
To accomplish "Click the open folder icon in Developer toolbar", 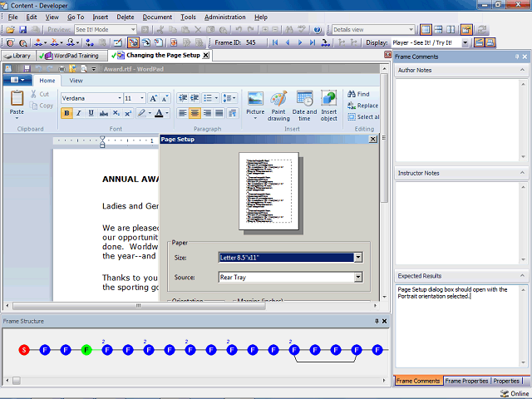I will click(11, 30).
